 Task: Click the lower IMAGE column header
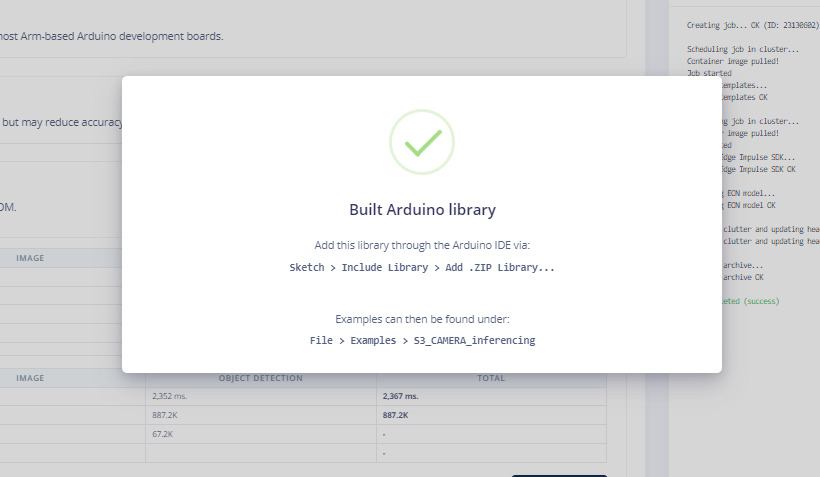tap(30, 379)
